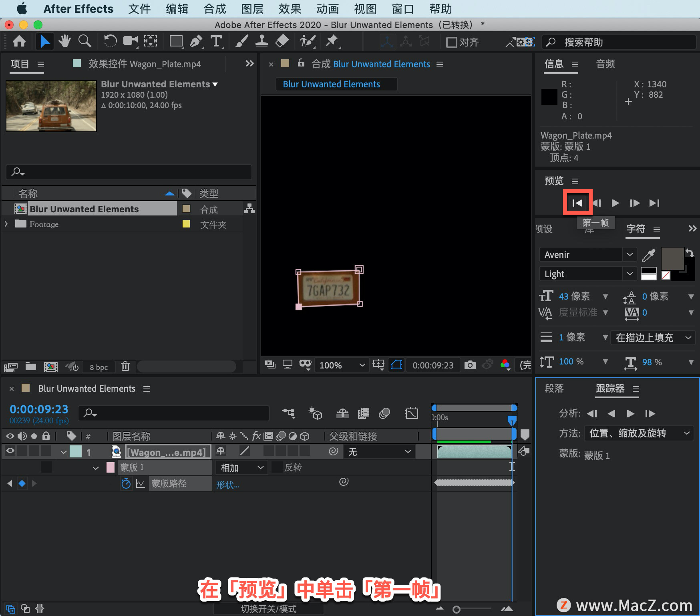The image size is (700, 616).
Task: Swap fill and stroke colors
Action: (690, 253)
